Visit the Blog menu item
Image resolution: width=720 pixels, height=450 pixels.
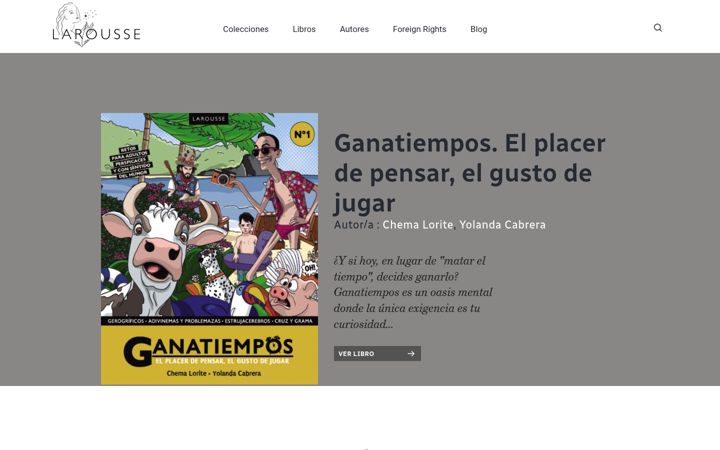[x=478, y=29]
